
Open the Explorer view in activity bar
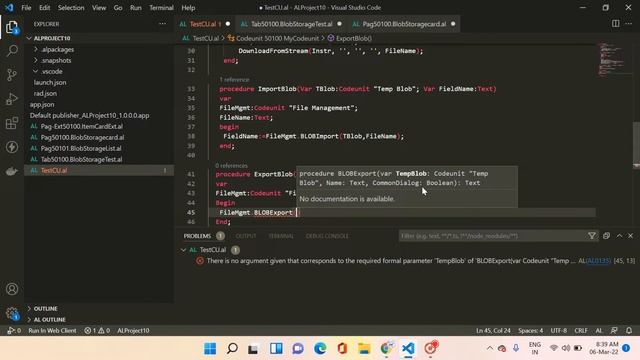12,27
